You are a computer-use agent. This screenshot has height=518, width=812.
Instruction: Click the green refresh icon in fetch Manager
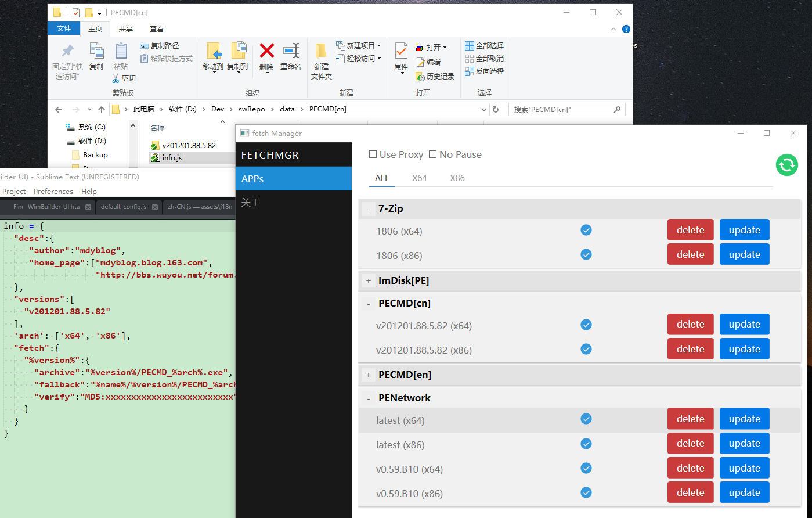click(x=787, y=165)
